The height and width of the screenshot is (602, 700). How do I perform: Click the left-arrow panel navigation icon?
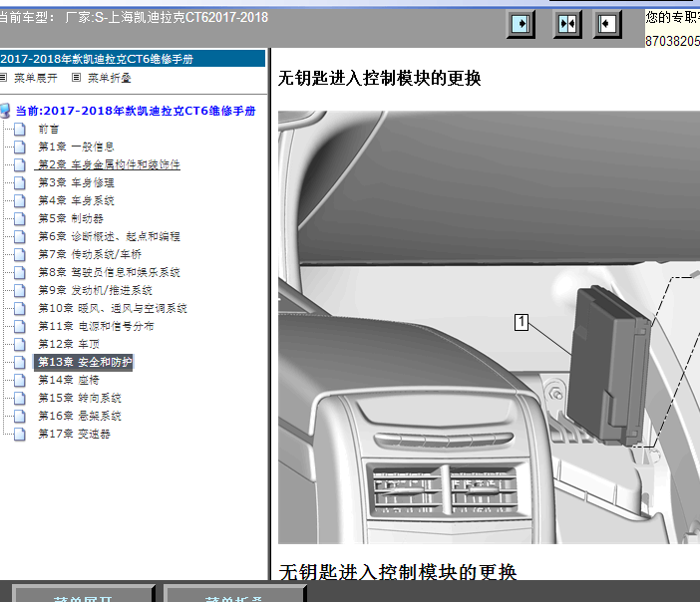pyautogui.click(x=607, y=24)
